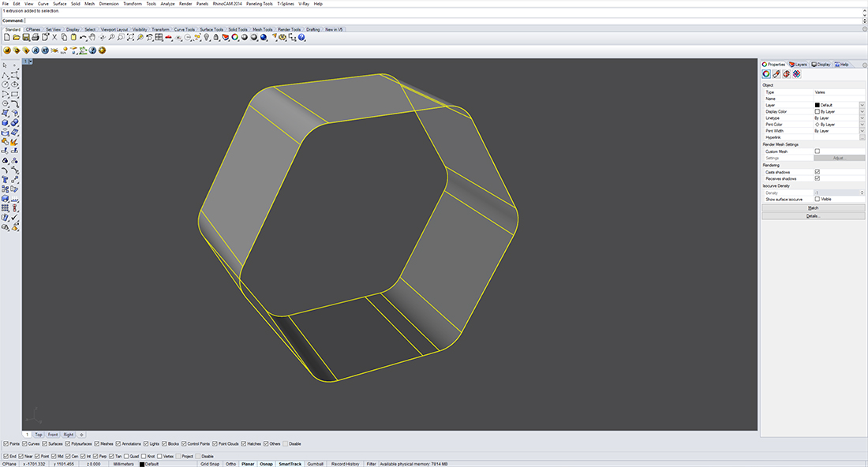
Task: Open the viewport title dropdown arrow
Action: [31, 62]
